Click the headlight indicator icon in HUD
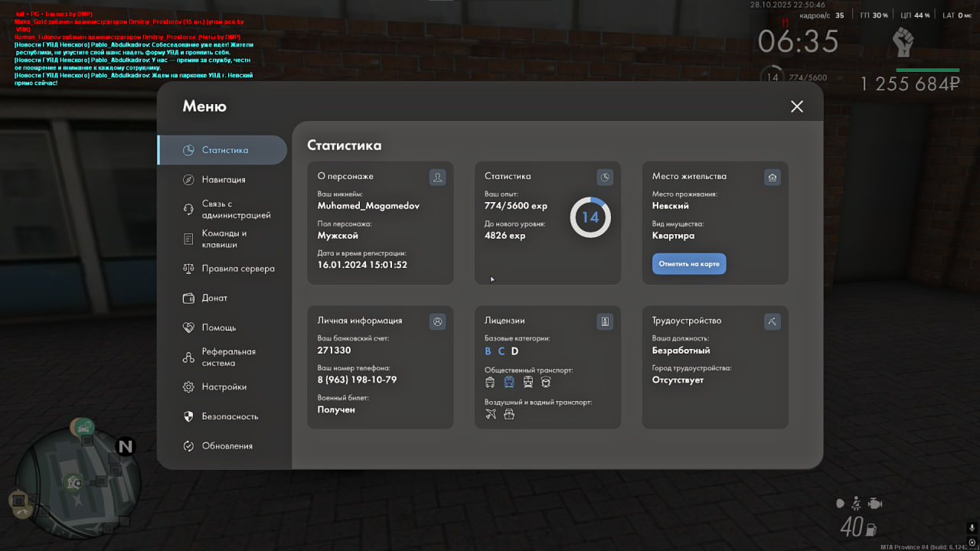 click(840, 504)
